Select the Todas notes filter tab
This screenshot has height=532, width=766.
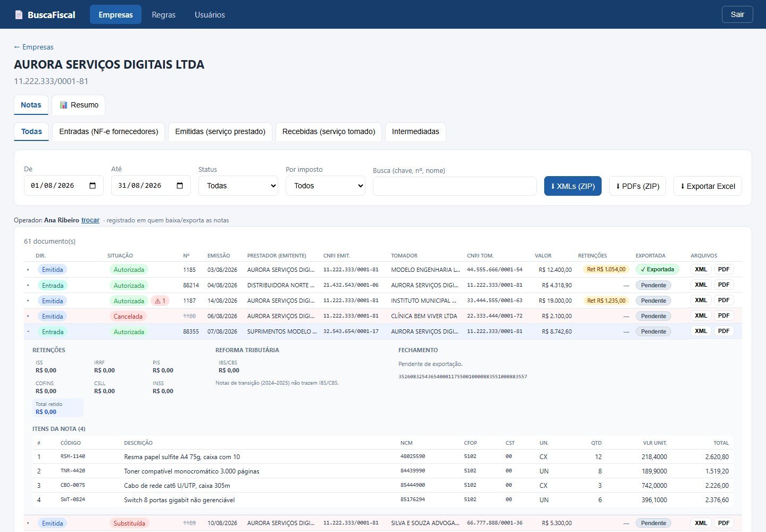pyautogui.click(x=31, y=131)
